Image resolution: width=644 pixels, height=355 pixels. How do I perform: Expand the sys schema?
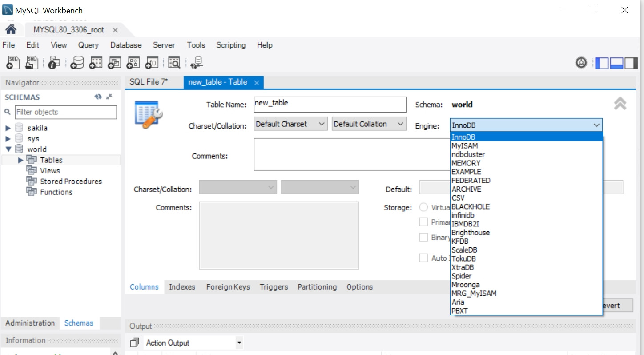click(8, 138)
